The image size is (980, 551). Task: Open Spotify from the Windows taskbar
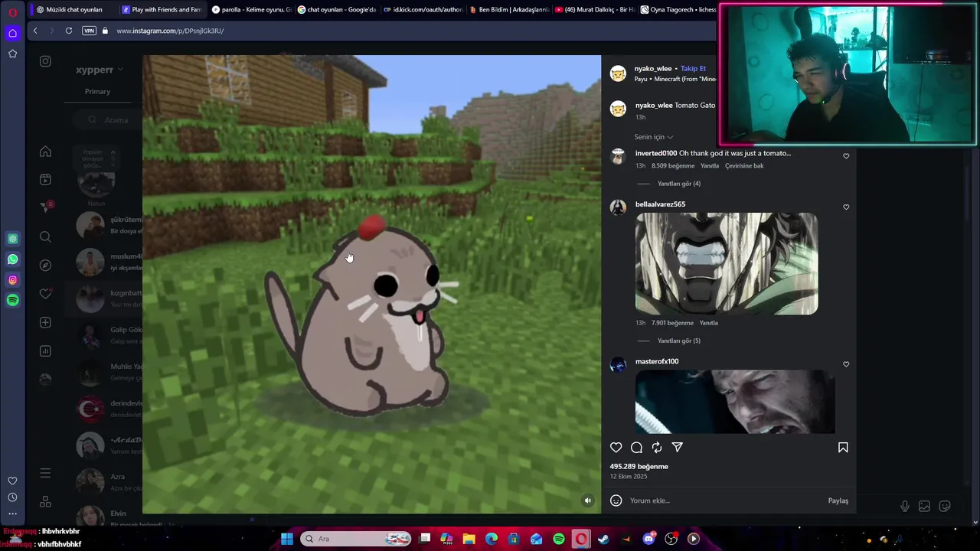559,539
